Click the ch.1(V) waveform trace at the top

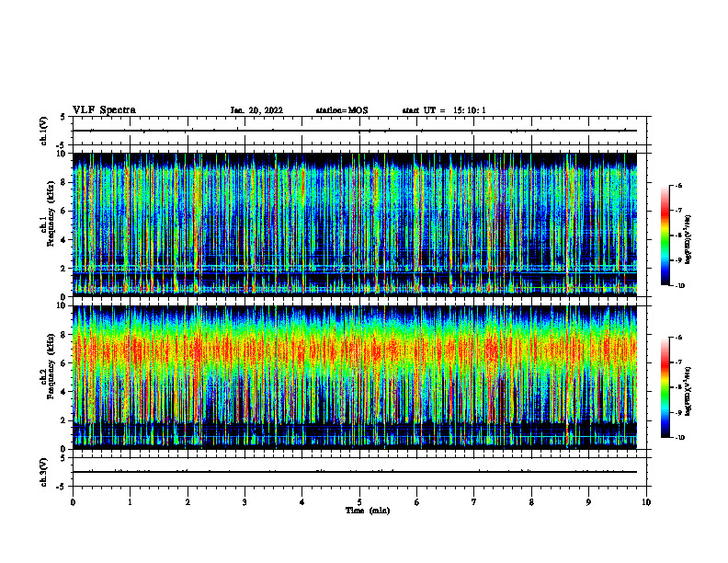pos(355,131)
